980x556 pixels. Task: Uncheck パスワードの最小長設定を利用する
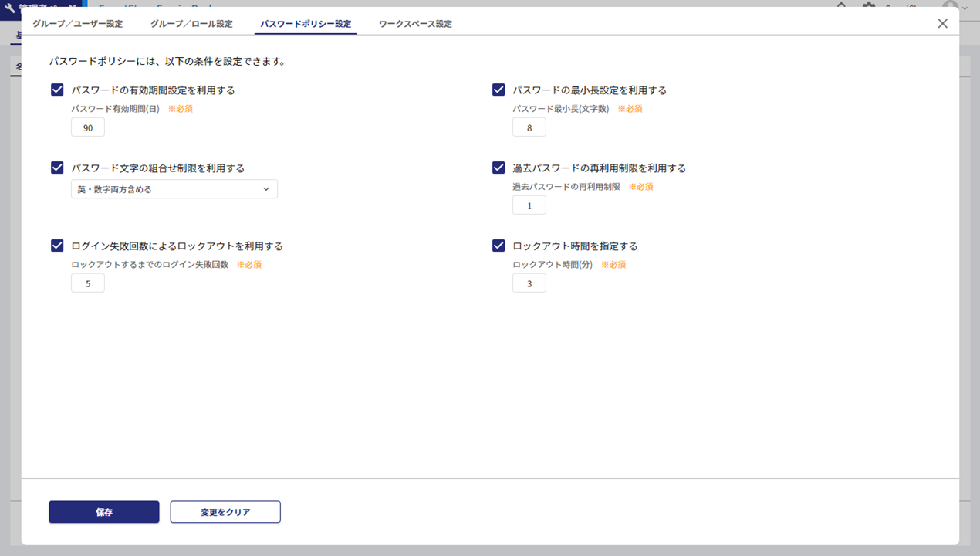point(498,90)
